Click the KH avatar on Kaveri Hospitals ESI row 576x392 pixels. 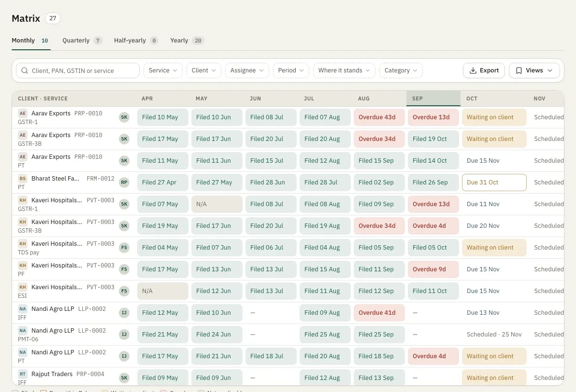click(23, 287)
